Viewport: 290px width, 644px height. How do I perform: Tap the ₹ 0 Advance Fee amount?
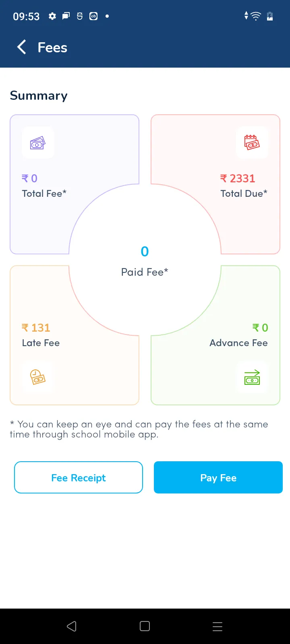click(x=260, y=328)
